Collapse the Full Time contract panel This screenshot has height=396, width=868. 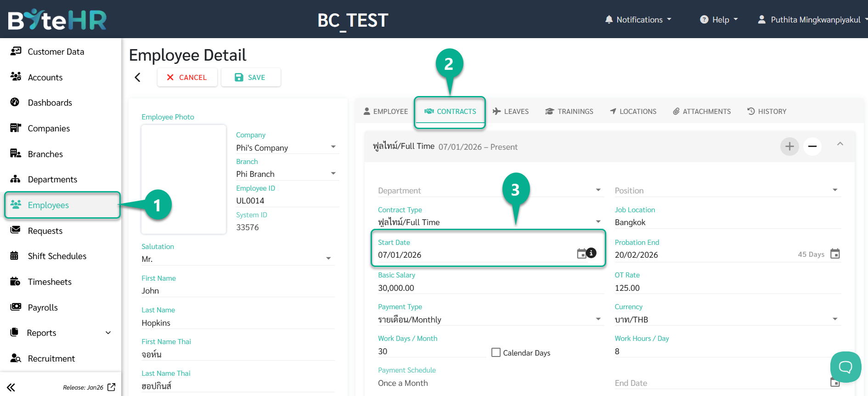840,144
